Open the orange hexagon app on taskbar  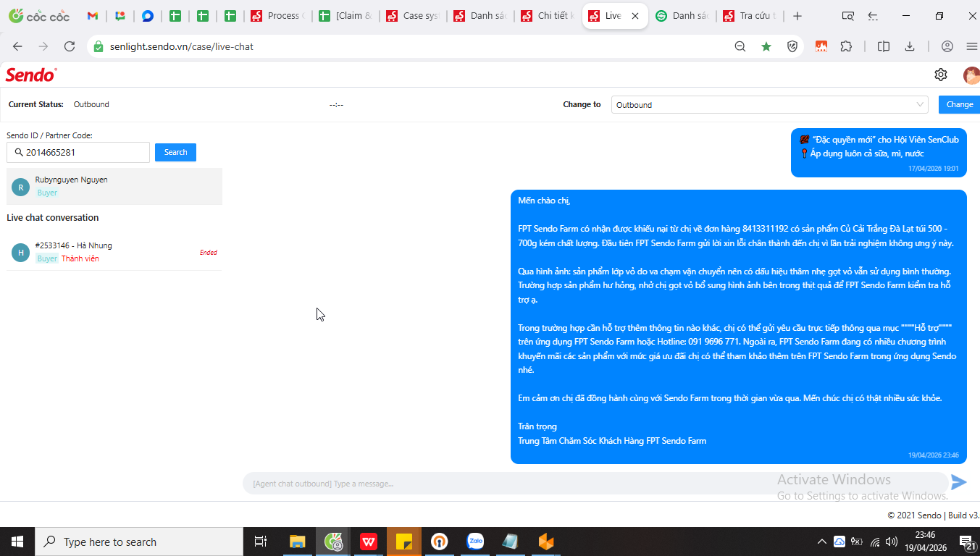tap(546, 542)
